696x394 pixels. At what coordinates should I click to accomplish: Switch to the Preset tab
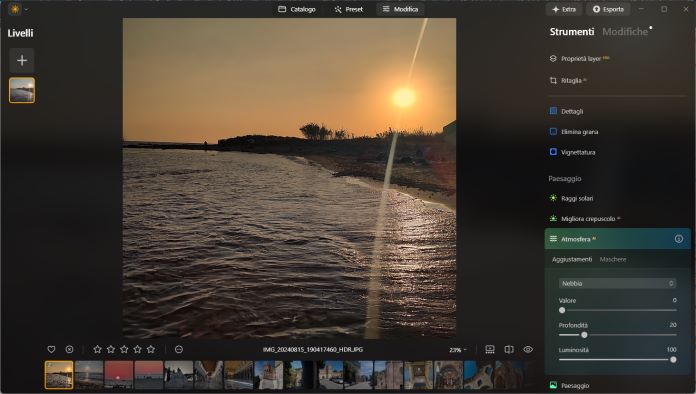click(348, 9)
